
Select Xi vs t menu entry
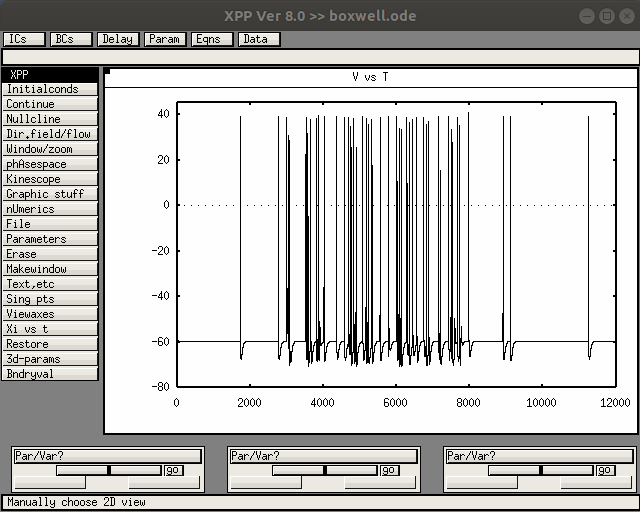point(50,329)
